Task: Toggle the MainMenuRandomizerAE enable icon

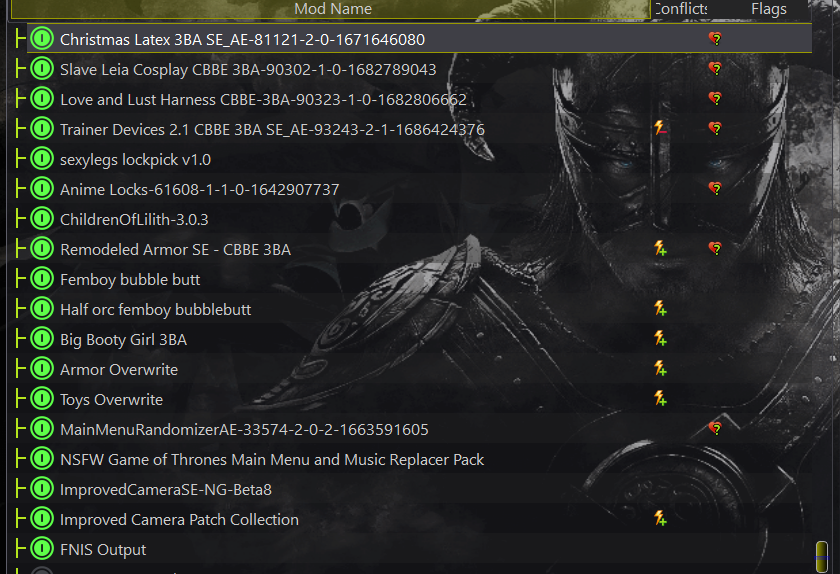Action: tap(42, 429)
